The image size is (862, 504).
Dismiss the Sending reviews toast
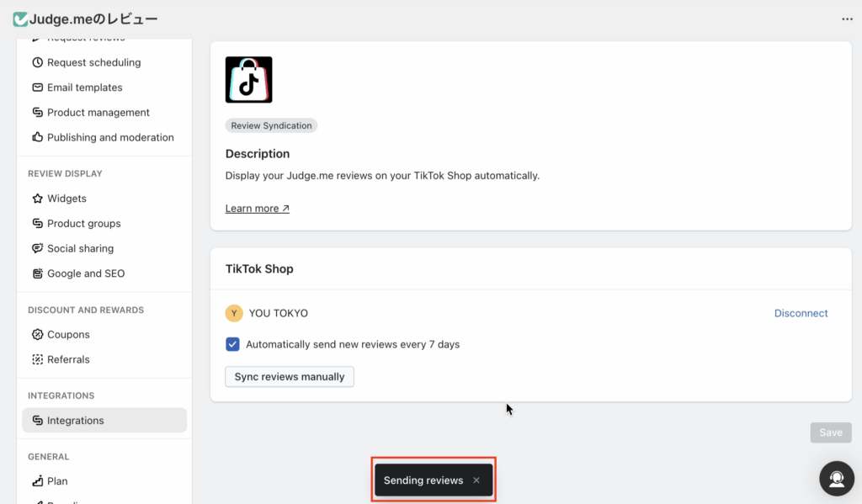pyautogui.click(x=476, y=480)
